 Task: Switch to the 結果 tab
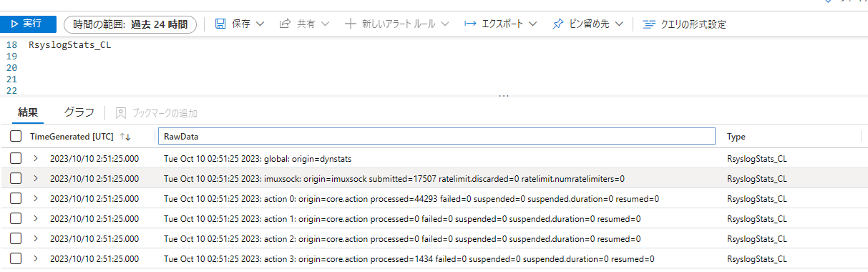(28, 112)
